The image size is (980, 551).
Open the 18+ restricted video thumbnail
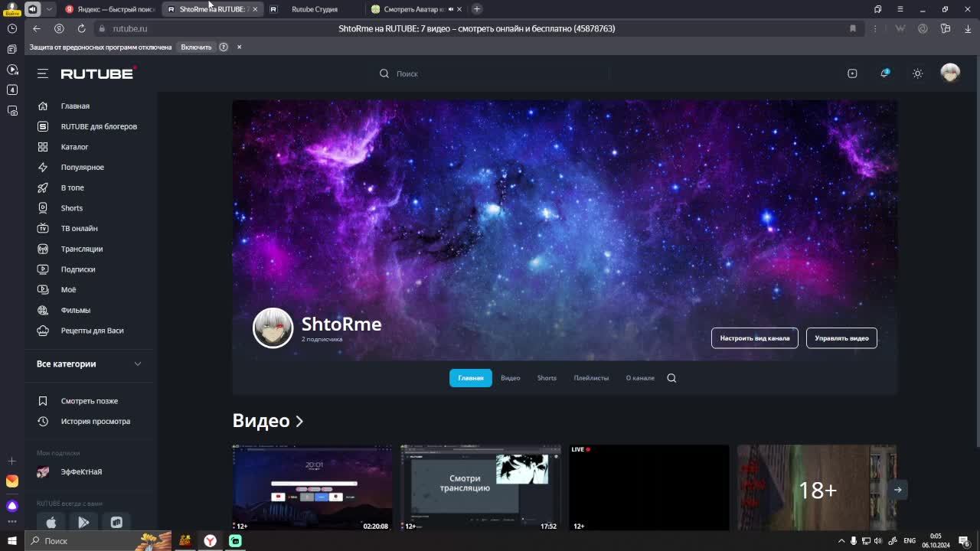coord(816,487)
